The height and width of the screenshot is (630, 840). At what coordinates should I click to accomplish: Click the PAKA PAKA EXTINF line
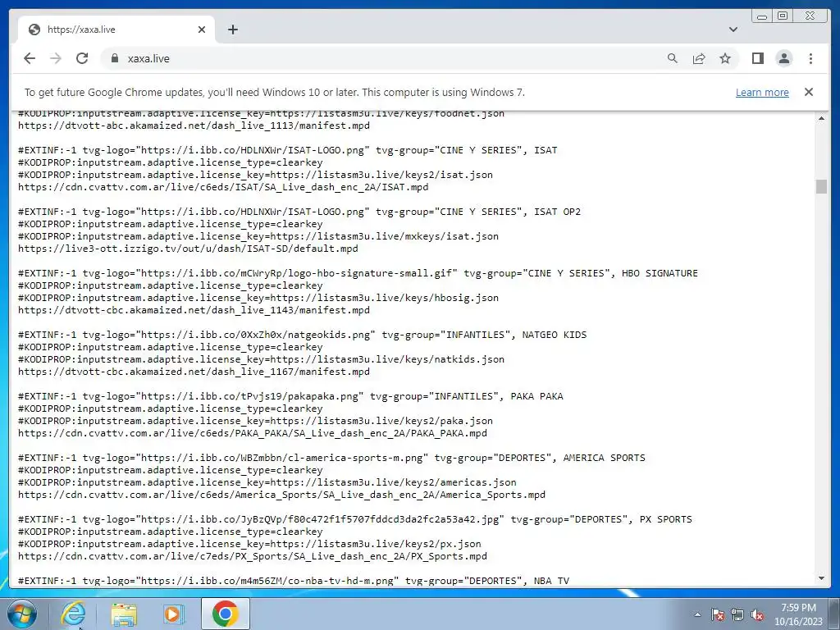290,396
